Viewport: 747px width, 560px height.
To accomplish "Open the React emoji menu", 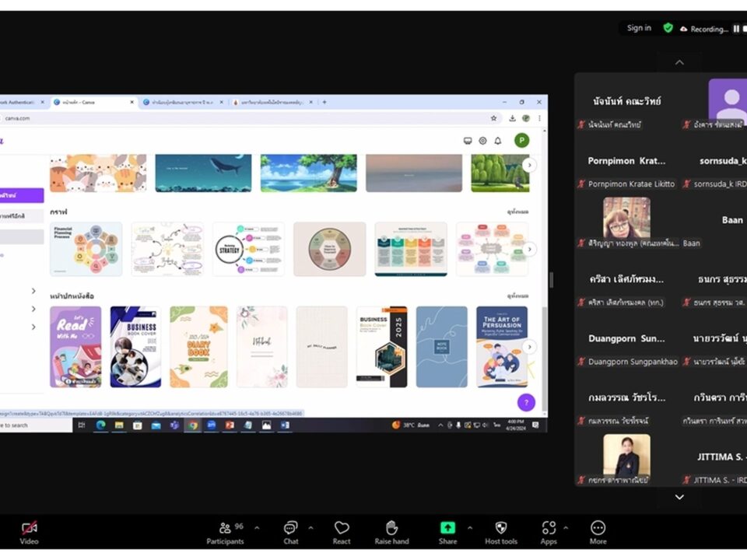I will pyautogui.click(x=342, y=533).
